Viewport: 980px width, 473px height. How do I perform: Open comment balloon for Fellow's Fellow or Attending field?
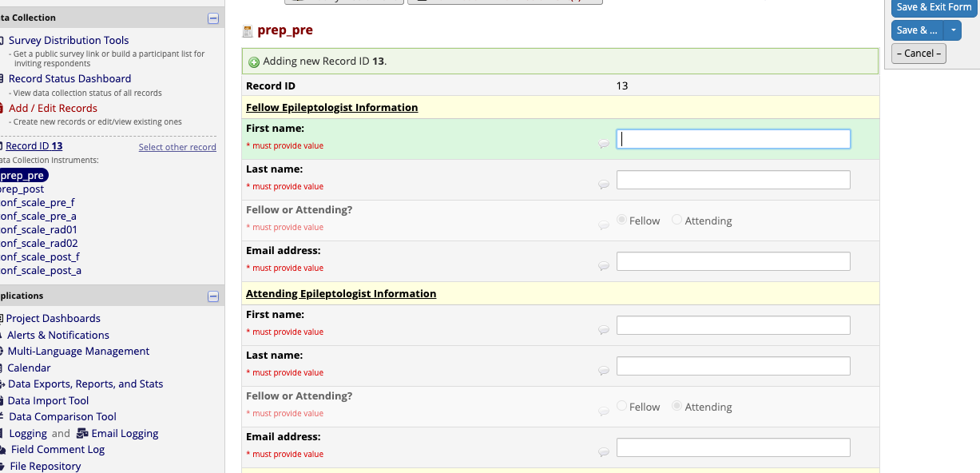click(604, 226)
